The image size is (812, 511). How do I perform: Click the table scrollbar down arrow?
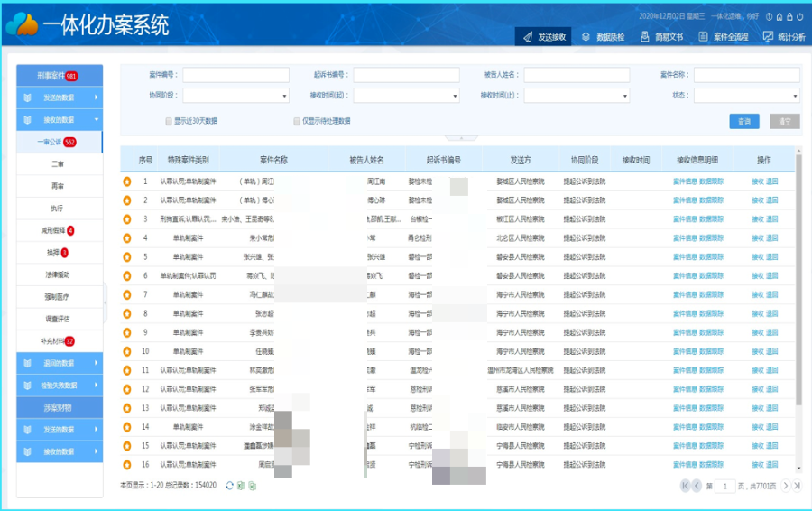coord(798,469)
